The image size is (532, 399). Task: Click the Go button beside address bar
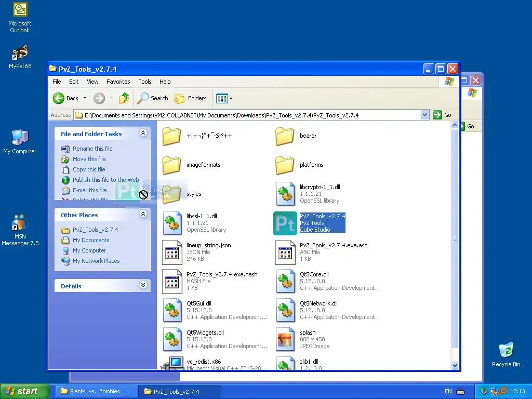click(x=442, y=115)
